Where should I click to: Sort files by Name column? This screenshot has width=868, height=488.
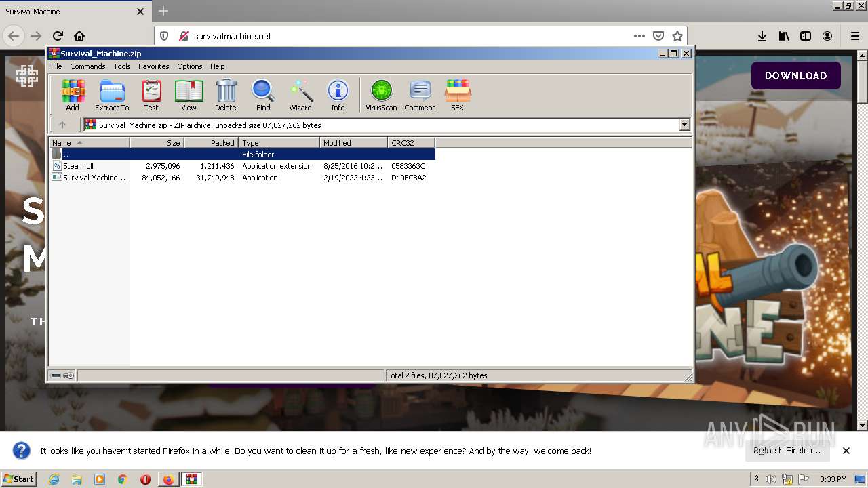pyautogui.click(x=89, y=142)
